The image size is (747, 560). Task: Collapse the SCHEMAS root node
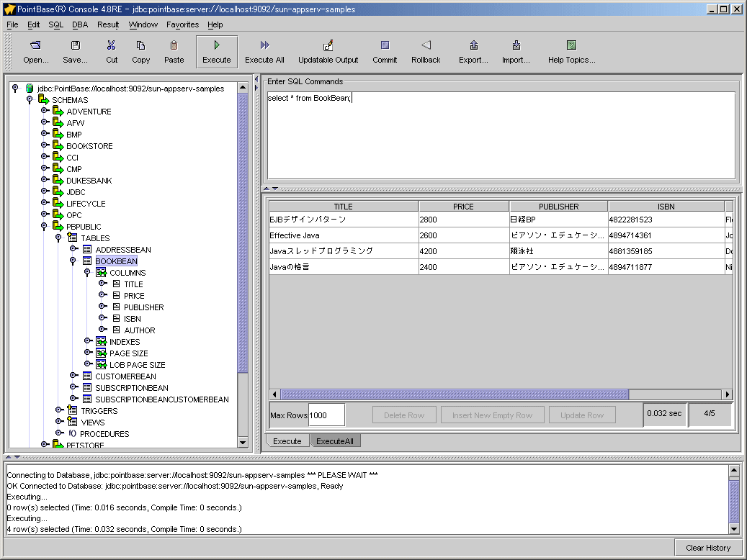point(30,99)
